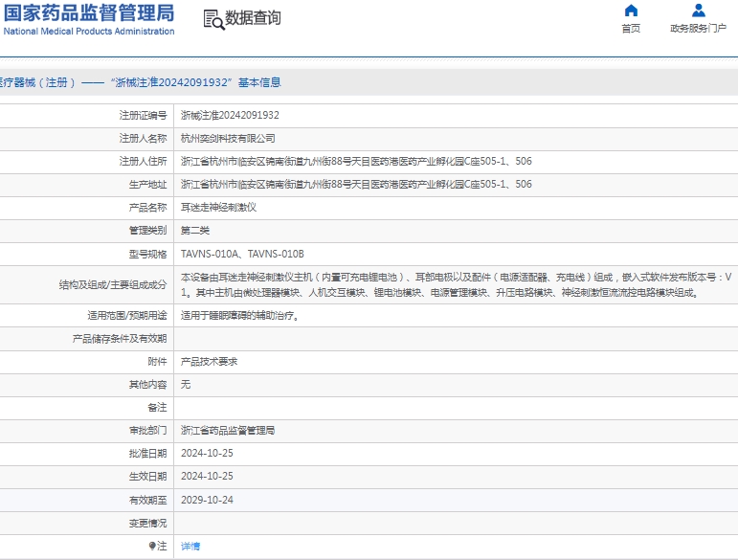Click the 适用范围/预期用途 label
This screenshot has height=560, width=738.
click(x=127, y=316)
